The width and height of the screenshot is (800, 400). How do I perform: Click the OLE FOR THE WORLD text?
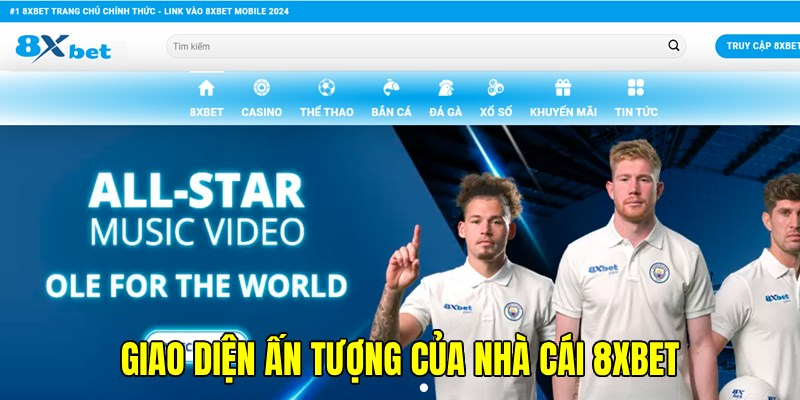tap(196, 286)
